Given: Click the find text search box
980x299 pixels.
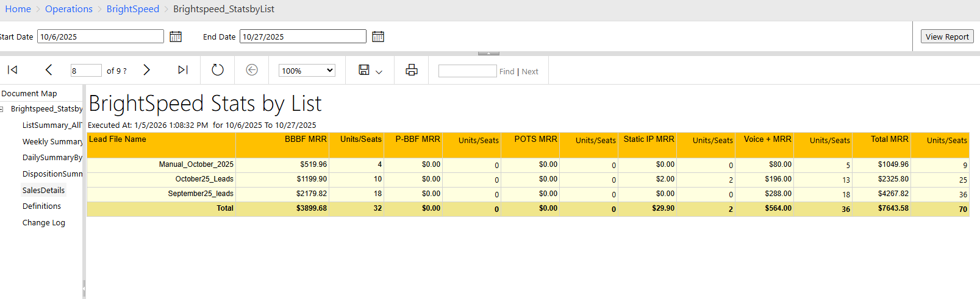Looking at the screenshot, I should click(468, 71).
